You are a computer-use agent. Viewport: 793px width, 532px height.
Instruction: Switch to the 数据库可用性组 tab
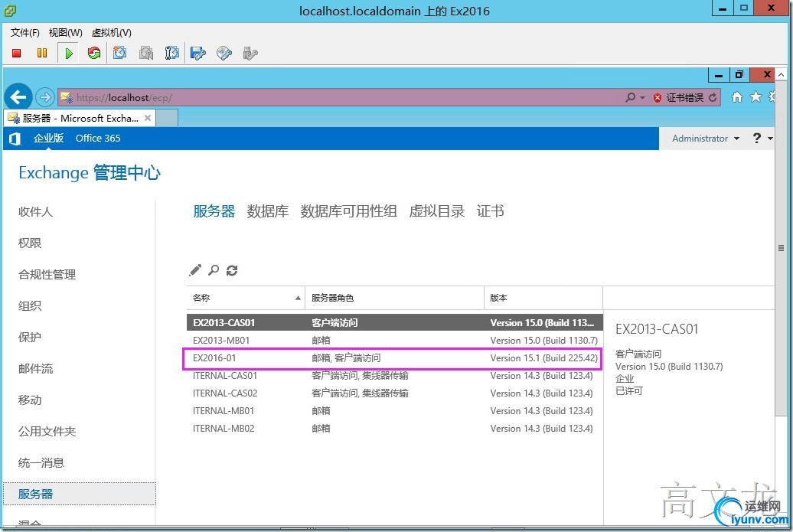(348, 211)
